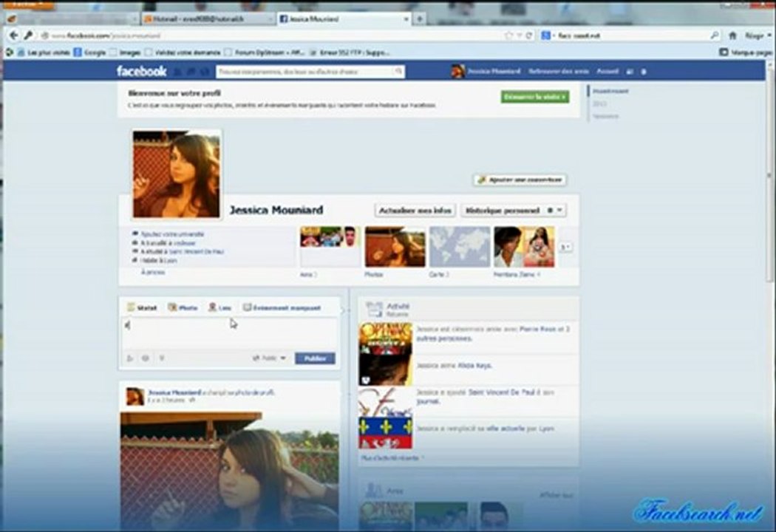Screen dimensions: 776x532
Task: Select Photo tab in composer
Action: [x=183, y=307]
